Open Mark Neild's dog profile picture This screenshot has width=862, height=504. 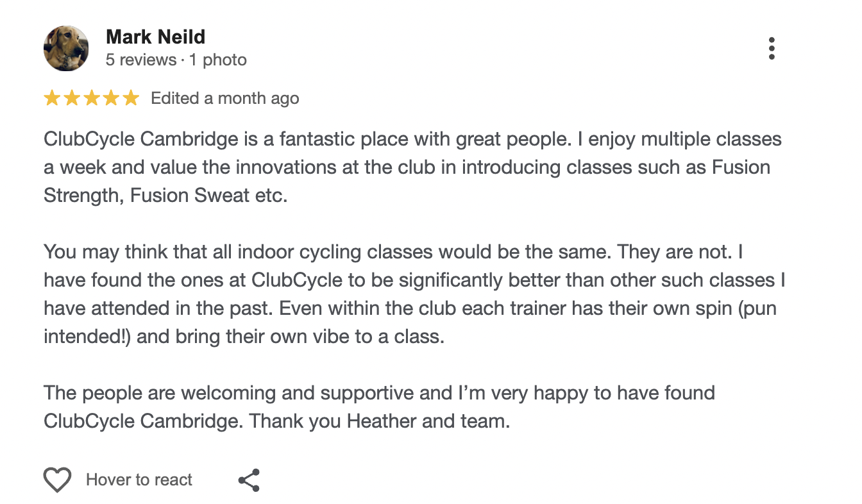(66, 48)
